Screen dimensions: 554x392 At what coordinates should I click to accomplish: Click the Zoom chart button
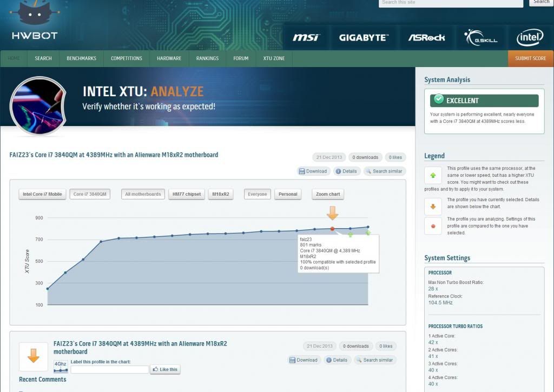point(328,194)
